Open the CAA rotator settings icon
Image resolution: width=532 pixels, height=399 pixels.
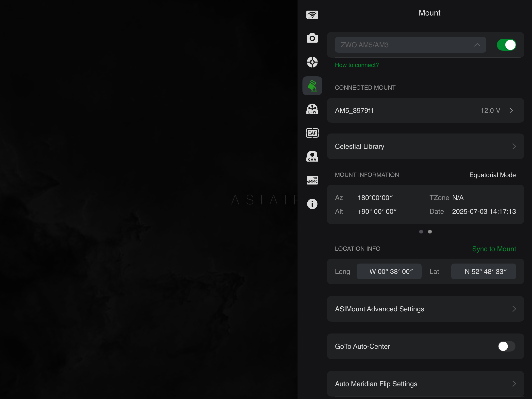312,157
